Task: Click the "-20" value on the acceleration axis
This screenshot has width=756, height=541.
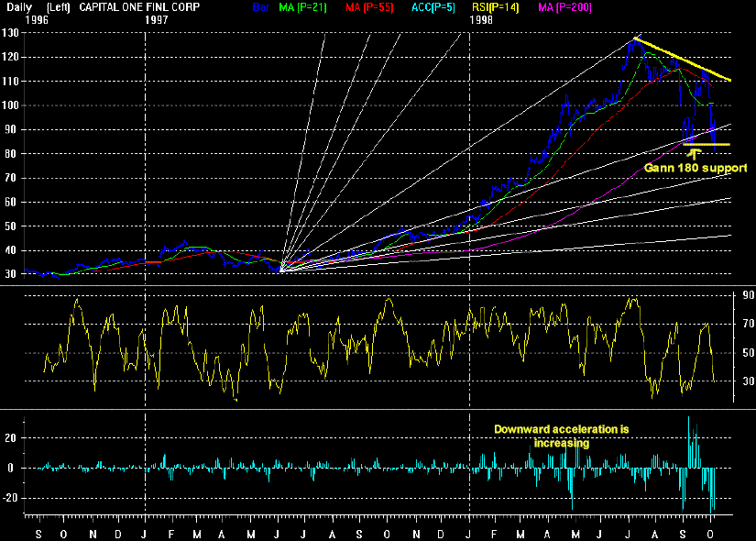Action: tap(8, 498)
